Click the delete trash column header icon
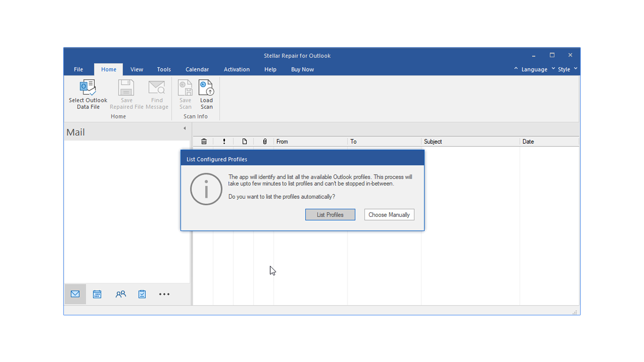The width and height of the screenshot is (644, 362). (x=204, y=141)
